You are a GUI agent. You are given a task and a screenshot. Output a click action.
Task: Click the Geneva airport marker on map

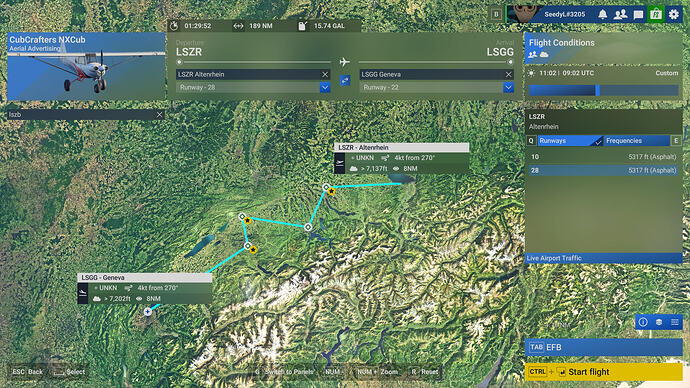coord(148,311)
